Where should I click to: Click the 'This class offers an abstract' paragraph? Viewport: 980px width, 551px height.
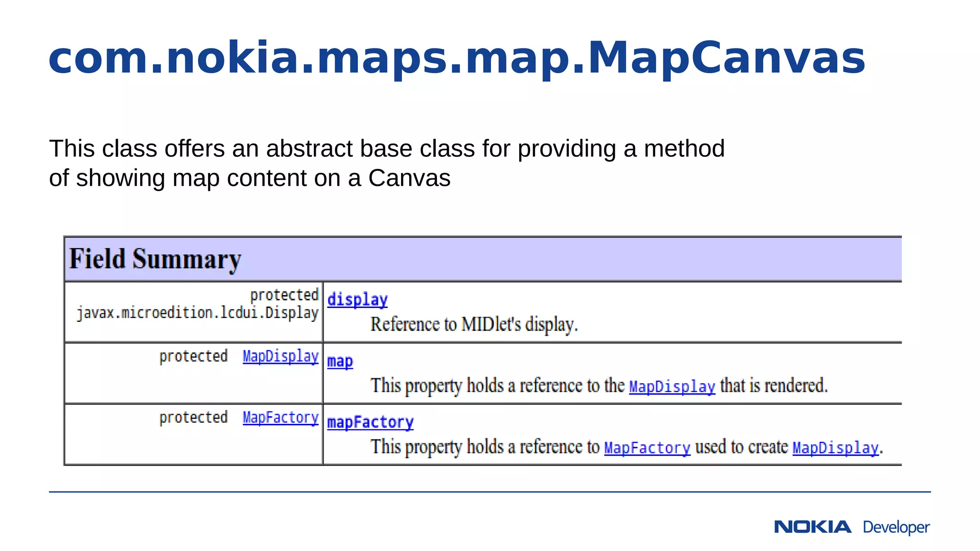(387, 163)
